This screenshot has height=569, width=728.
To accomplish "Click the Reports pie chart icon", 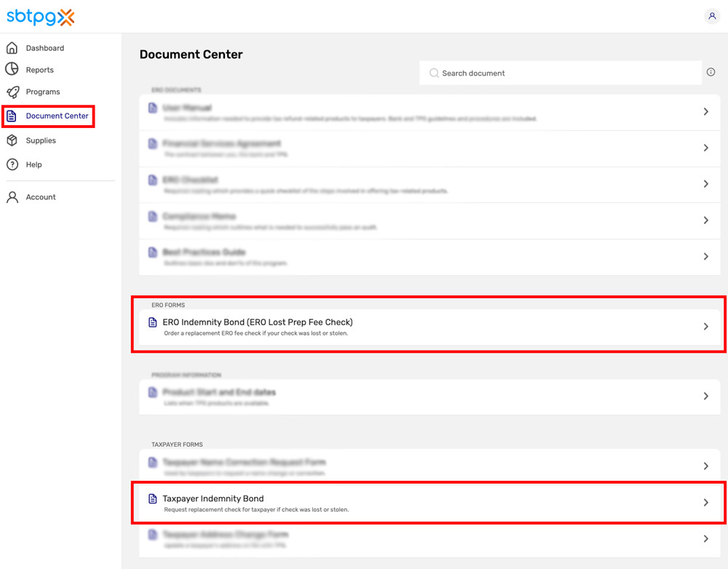I will point(12,70).
